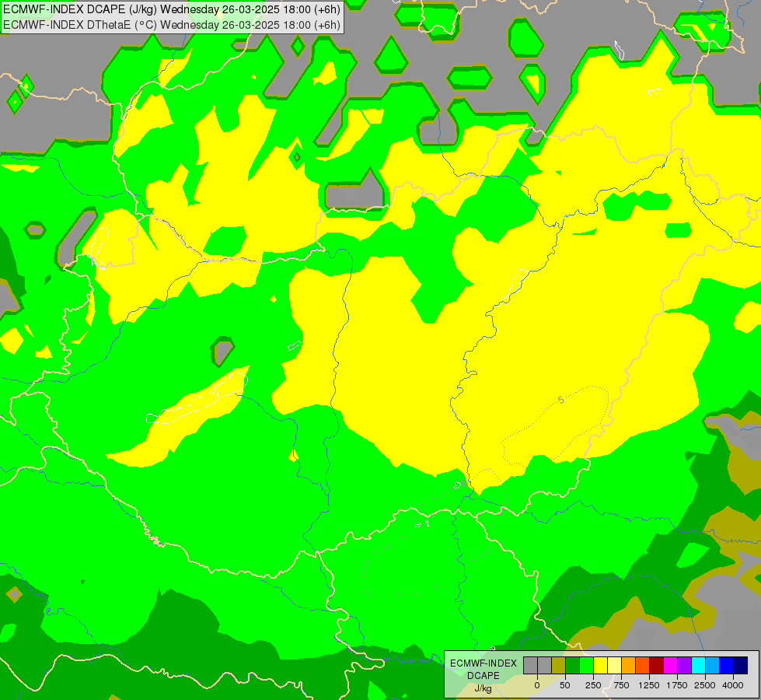
Task: Click the magenta legend swatch
Action: click(x=670, y=665)
